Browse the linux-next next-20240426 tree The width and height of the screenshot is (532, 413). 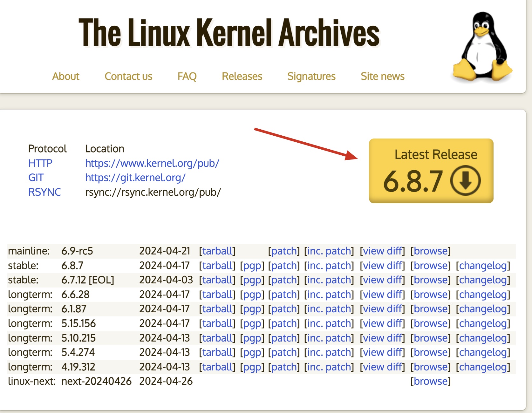pyautogui.click(x=431, y=381)
